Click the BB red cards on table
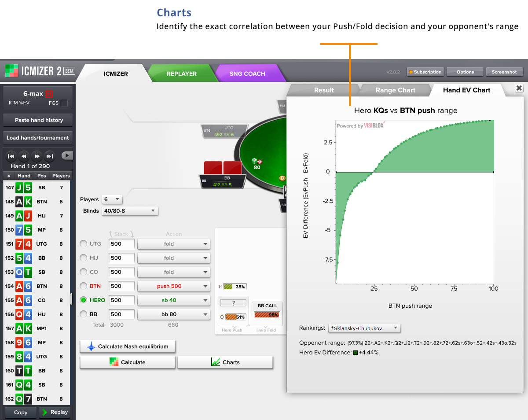 (223, 168)
